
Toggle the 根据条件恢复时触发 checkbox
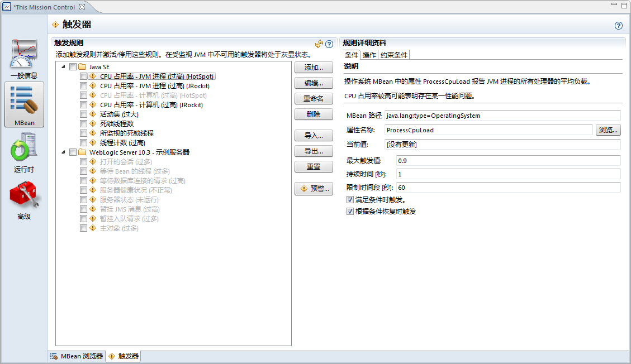coord(350,212)
